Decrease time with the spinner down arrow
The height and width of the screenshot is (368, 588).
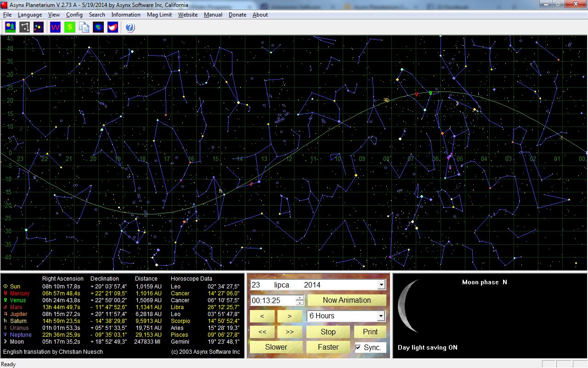point(300,303)
